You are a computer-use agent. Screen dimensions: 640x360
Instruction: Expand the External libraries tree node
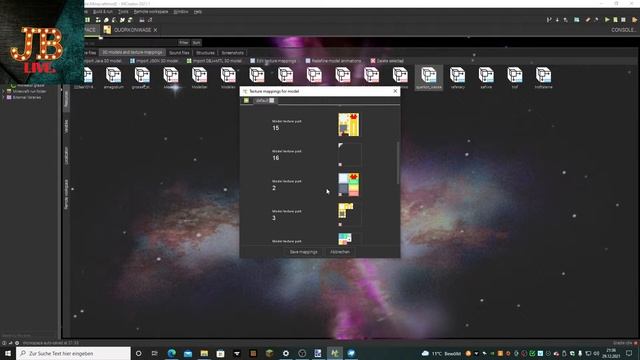click(3, 98)
